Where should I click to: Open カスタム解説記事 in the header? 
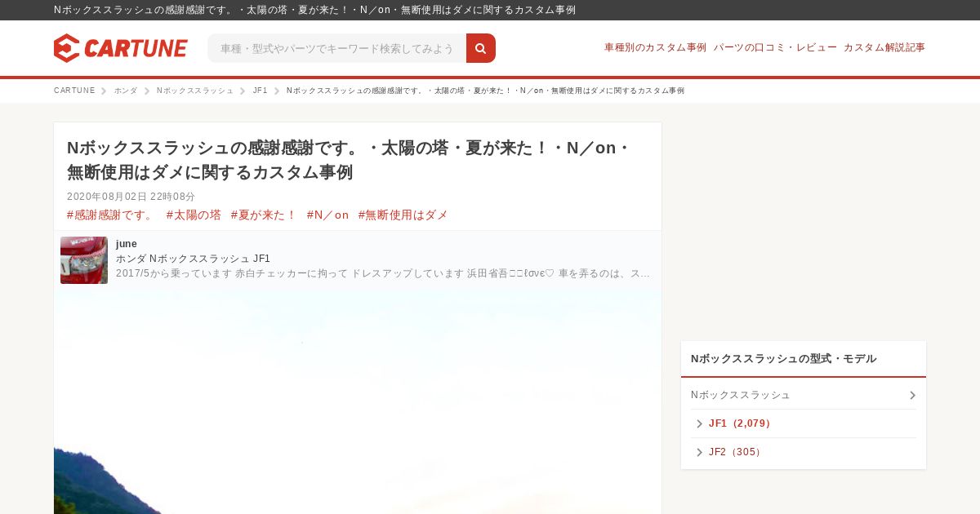pos(884,47)
